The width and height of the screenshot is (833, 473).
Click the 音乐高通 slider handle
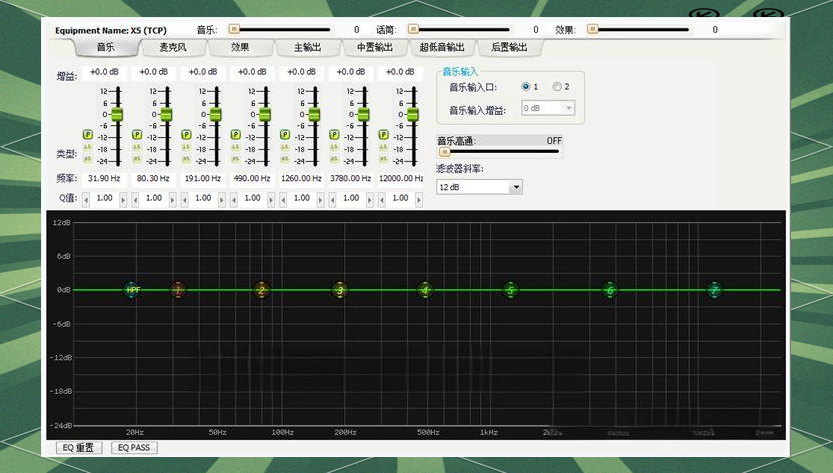(x=443, y=152)
